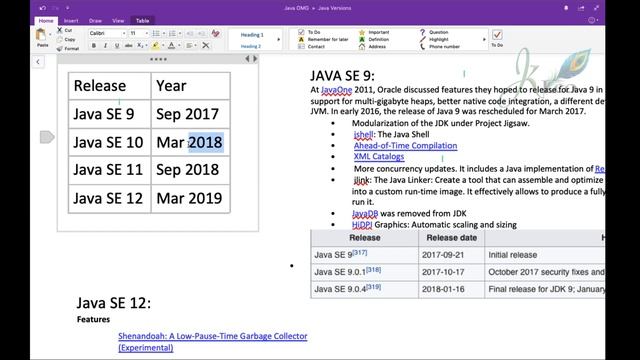The height and width of the screenshot is (360, 640).
Task: Apply the font color A button
Action: (171, 46)
